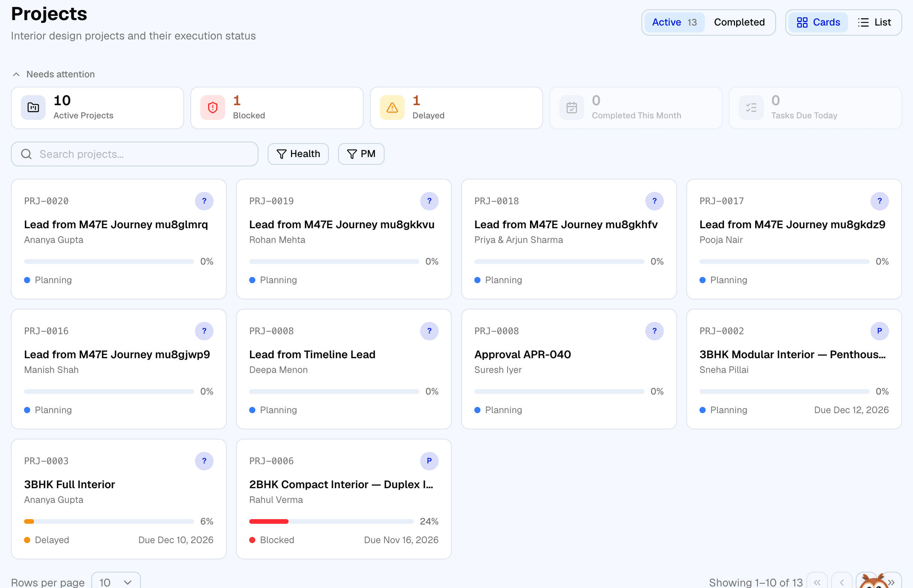Click the Delayed warning triangle icon
913x588 pixels.
pos(392,108)
